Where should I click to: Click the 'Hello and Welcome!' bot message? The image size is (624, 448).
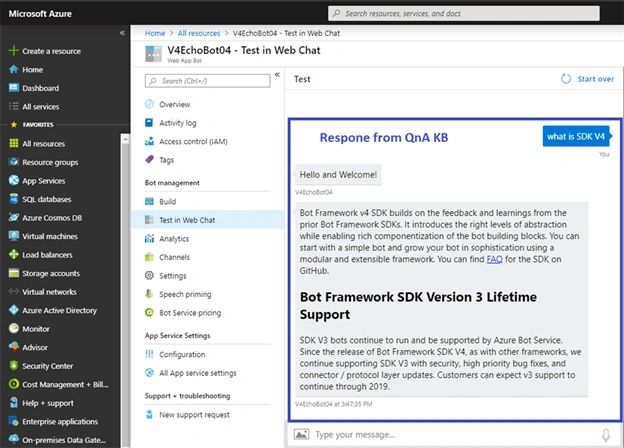click(x=338, y=175)
